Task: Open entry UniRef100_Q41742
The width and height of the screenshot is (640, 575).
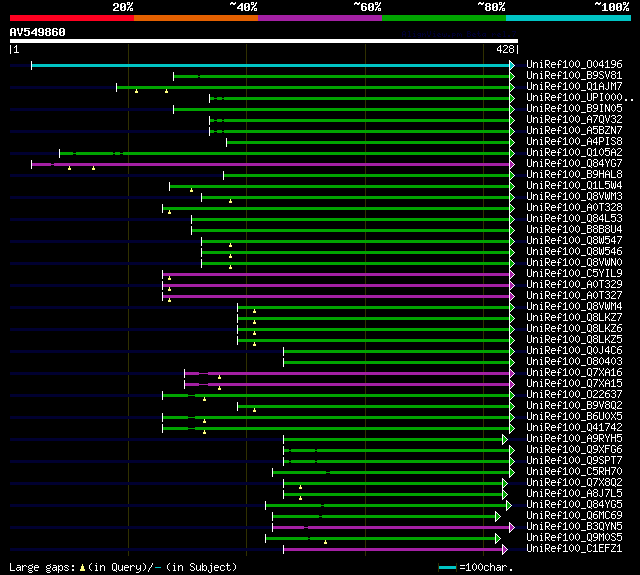Action: (x=574, y=428)
